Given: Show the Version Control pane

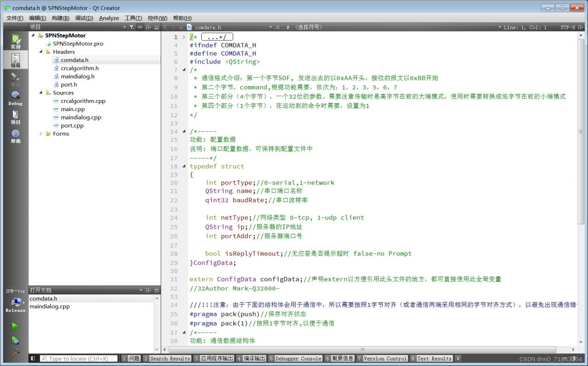Looking at the screenshot, I should tap(382, 358).
